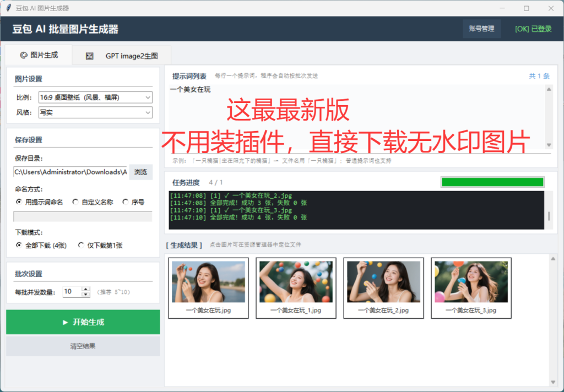The width and height of the screenshot is (564, 392).
Task: Open thumbnail 一个美女在玩_1.jpg
Action: pos(296,288)
